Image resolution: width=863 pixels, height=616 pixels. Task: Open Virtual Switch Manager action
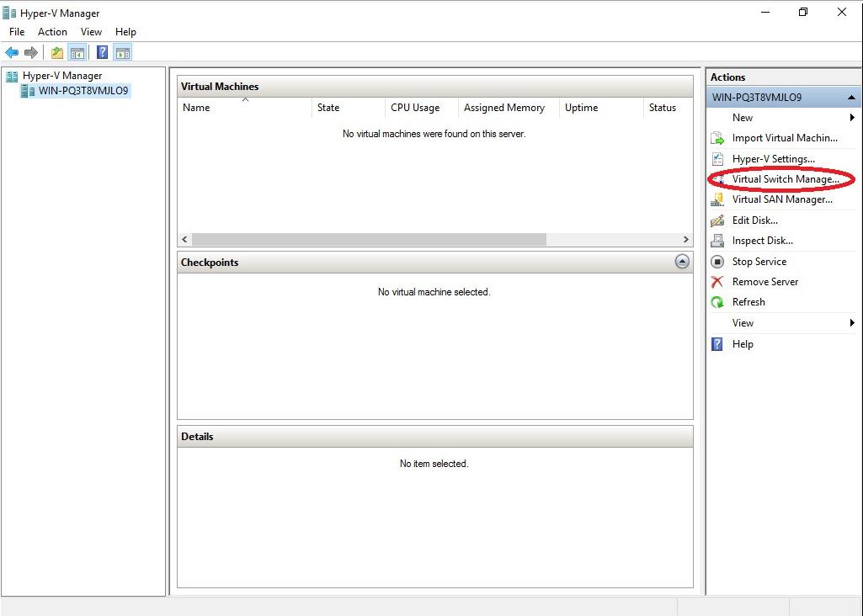(x=786, y=179)
